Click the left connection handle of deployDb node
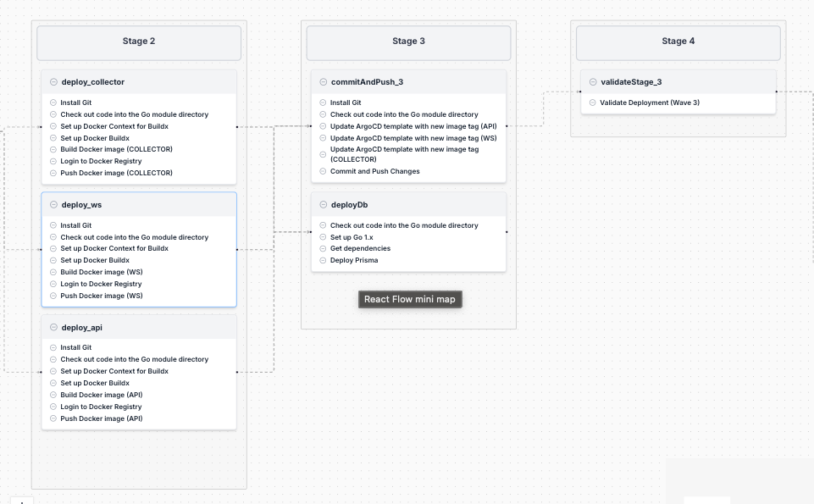Viewport: 814px width, 504px height. click(x=311, y=231)
